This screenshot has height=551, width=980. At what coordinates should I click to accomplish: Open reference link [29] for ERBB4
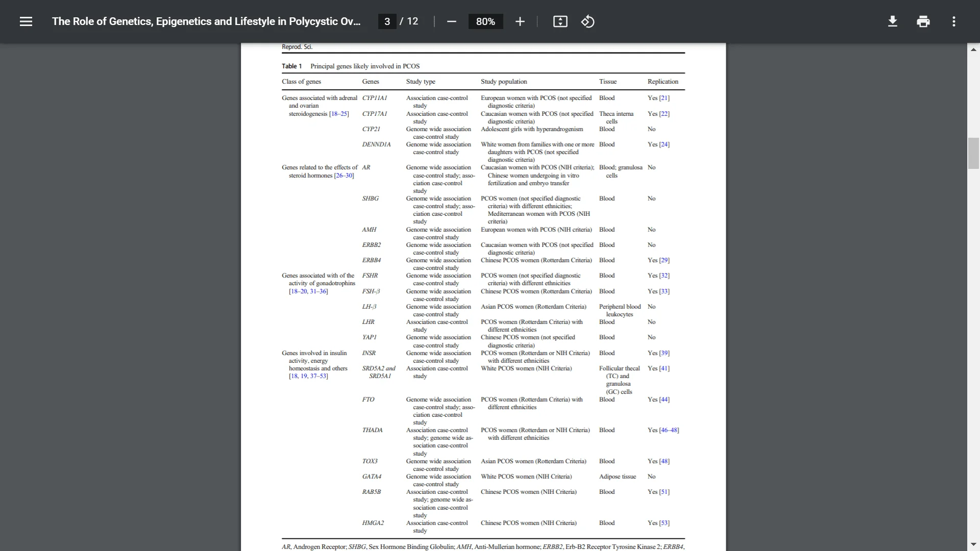point(664,260)
